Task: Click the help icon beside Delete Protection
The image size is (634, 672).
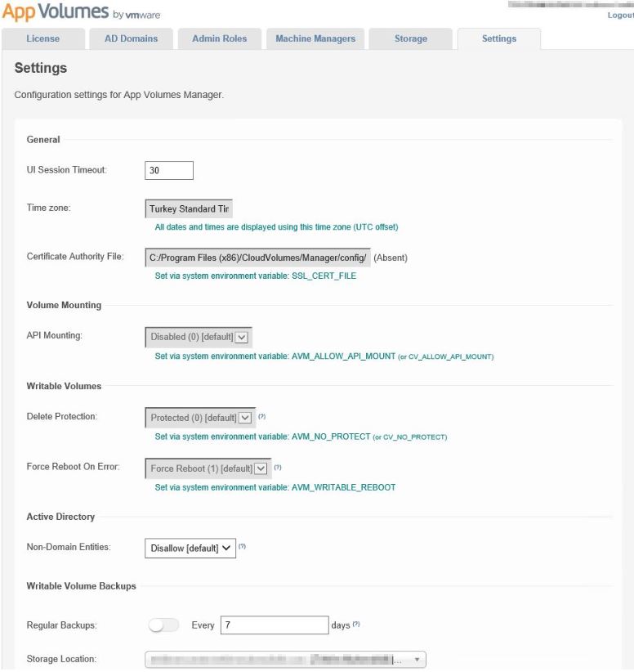Action: click(261, 416)
